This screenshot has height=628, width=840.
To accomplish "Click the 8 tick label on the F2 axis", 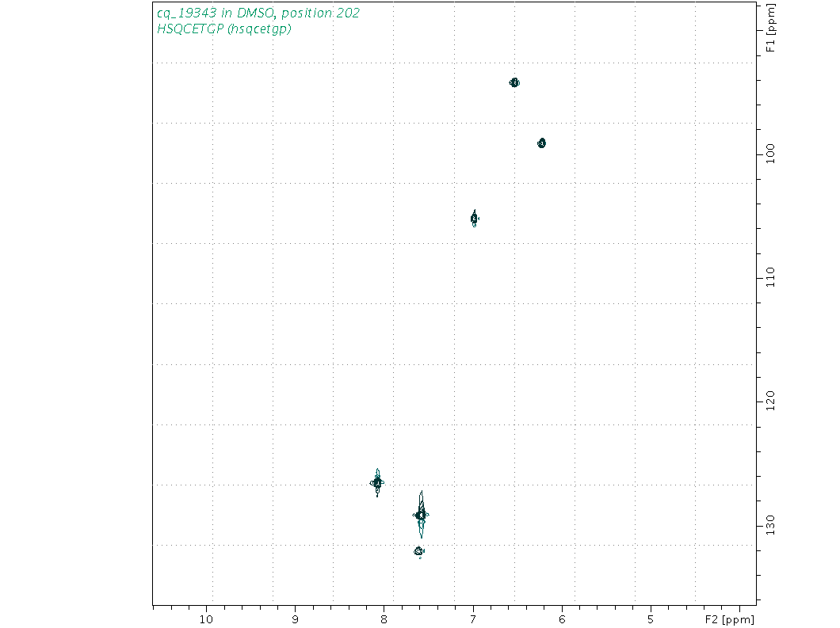I will click(384, 619).
